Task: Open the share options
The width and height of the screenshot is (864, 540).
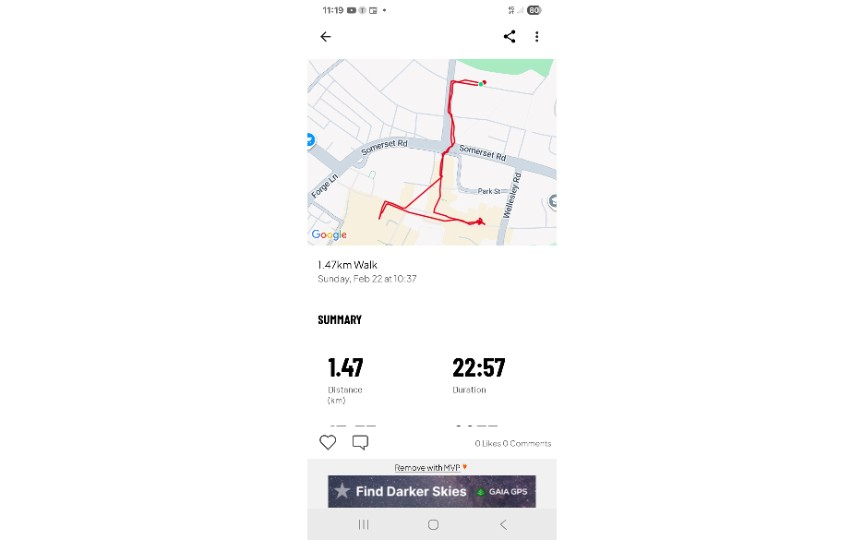Action: 509,37
